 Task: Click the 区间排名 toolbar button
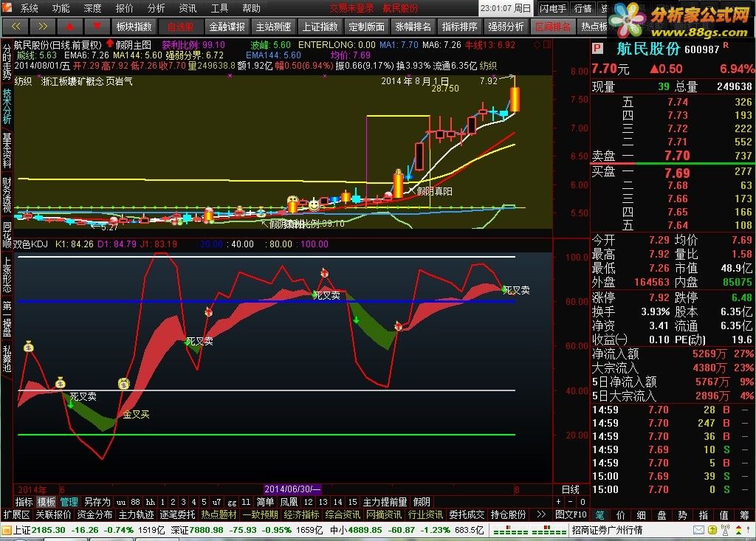point(552,27)
